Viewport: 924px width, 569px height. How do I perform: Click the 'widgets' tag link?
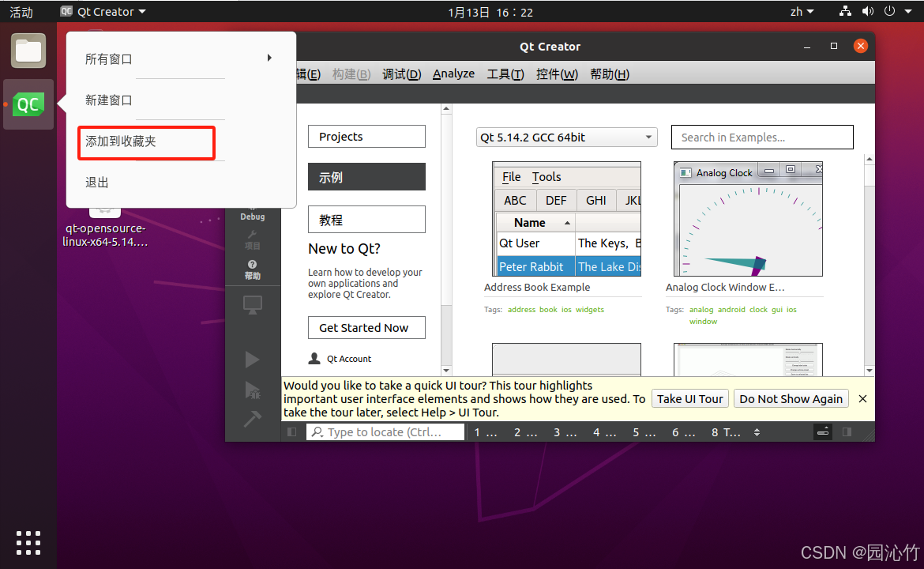point(590,310)
